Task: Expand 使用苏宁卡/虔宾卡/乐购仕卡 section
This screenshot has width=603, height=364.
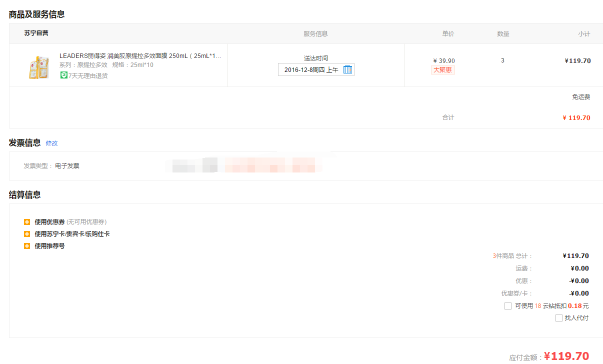Action: (x=72, y=234)
